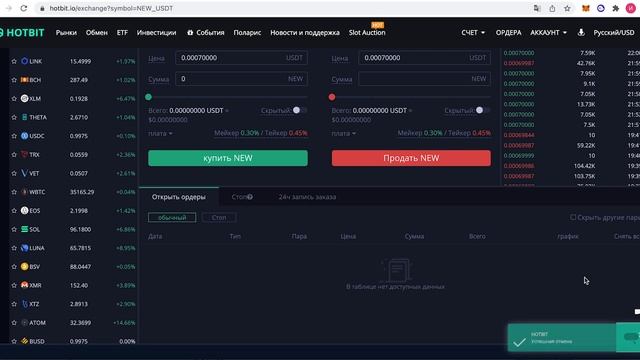Favorite THETA with its star icon
The height and width of the screenshot is (360, 640).
pyautogui.click(x=14, y=118)
